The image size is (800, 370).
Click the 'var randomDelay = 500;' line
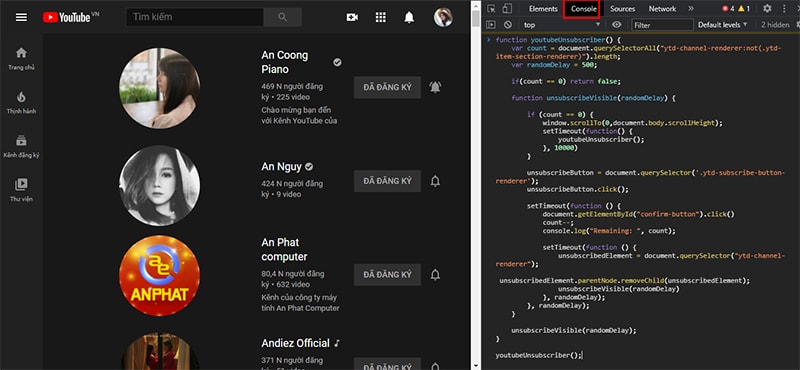tap(554, 65)
